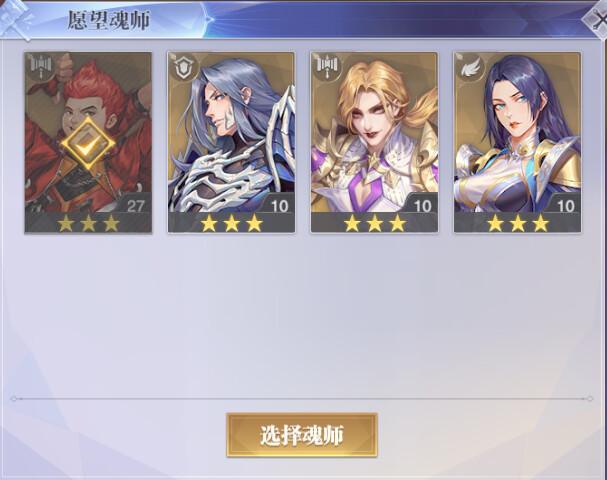The image size is (607, 480).
Task: Click the level 10 badge on blonde card
Action: pyautogui.click(x=422, y=206)
